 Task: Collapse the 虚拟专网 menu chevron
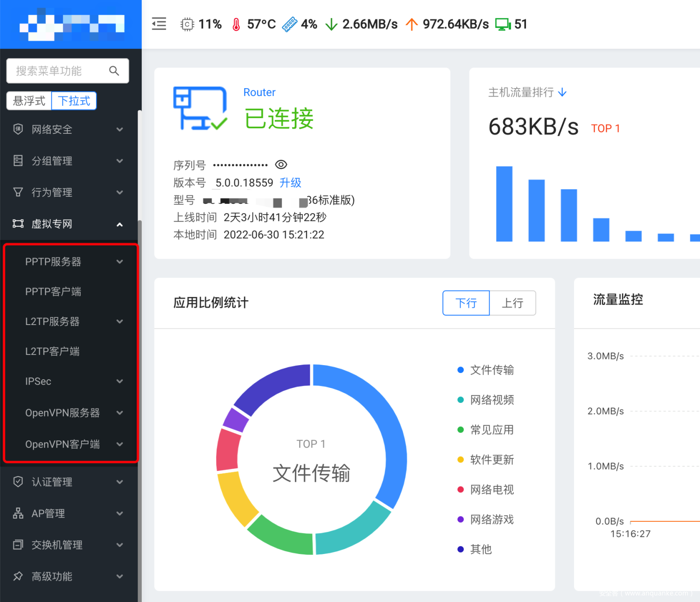120,224
